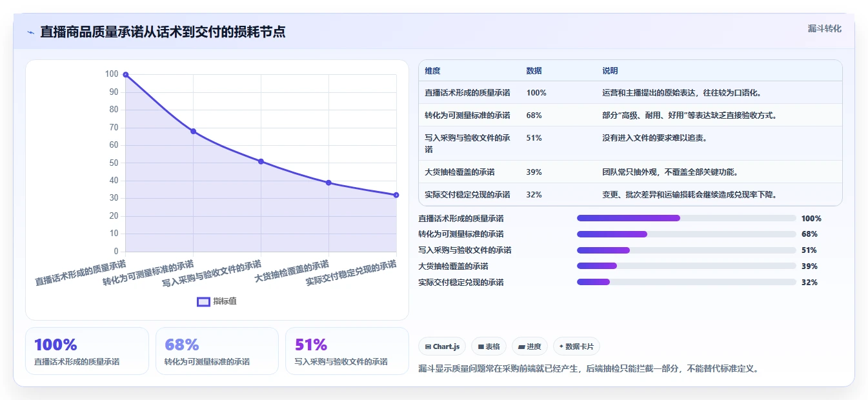Click the chart data point at value 32
This screenshot has height=400, width=868.
point(396,195)
